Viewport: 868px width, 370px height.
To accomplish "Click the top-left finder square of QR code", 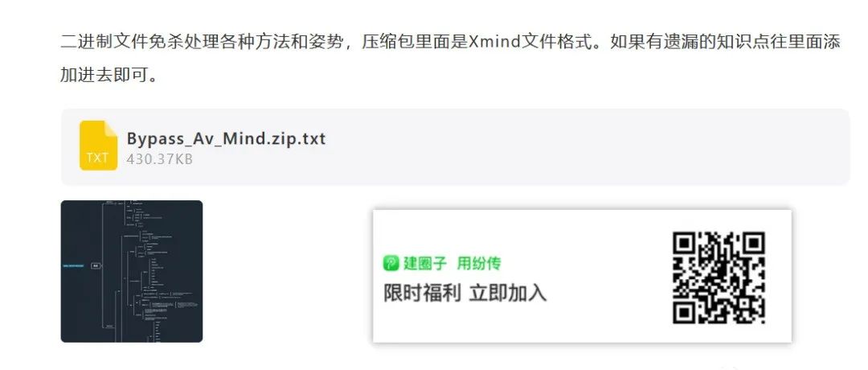I will [x=685, y=244].
